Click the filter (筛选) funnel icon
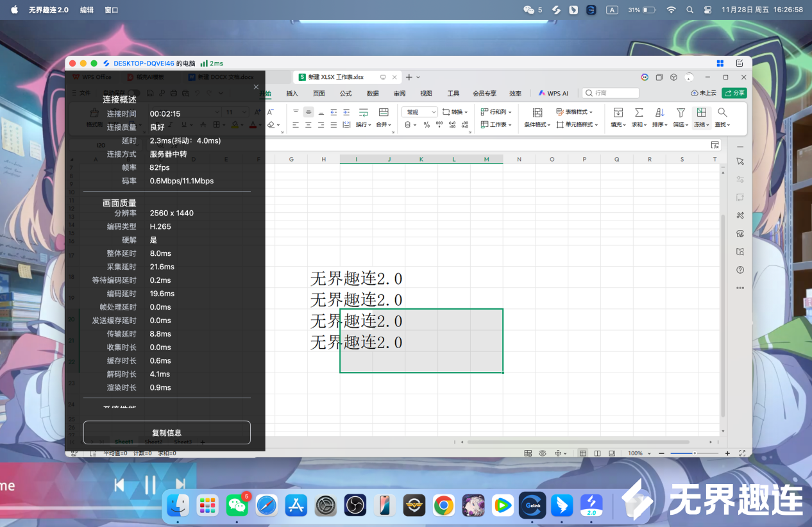 click(681, 113)
